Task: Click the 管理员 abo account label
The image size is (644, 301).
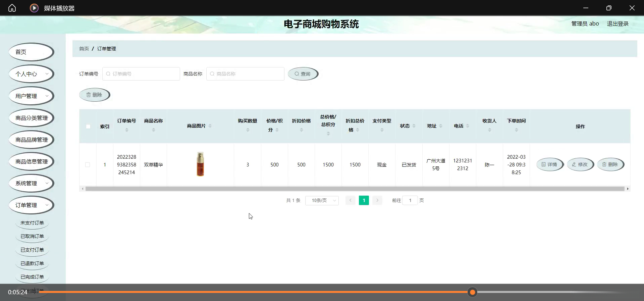Action: coord(585,24)
